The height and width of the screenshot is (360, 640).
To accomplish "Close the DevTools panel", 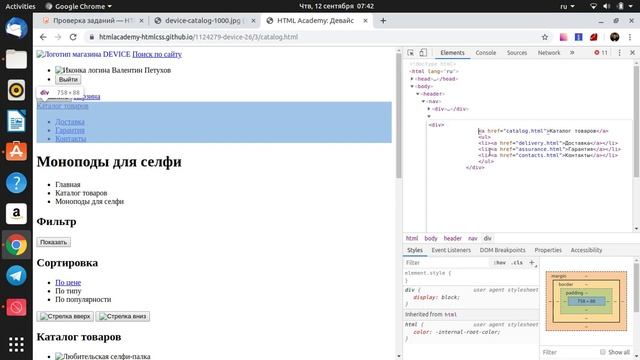I will coord(632,53).
